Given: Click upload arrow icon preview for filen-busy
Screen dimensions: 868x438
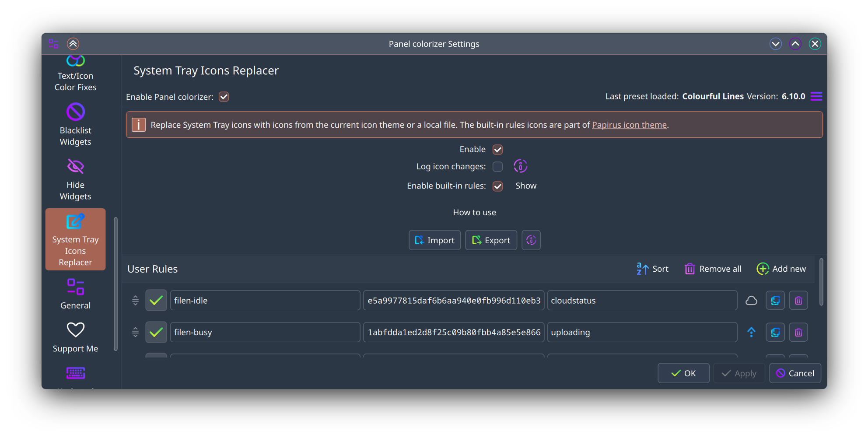Looking at the screenshot, I should coord(751,332).
